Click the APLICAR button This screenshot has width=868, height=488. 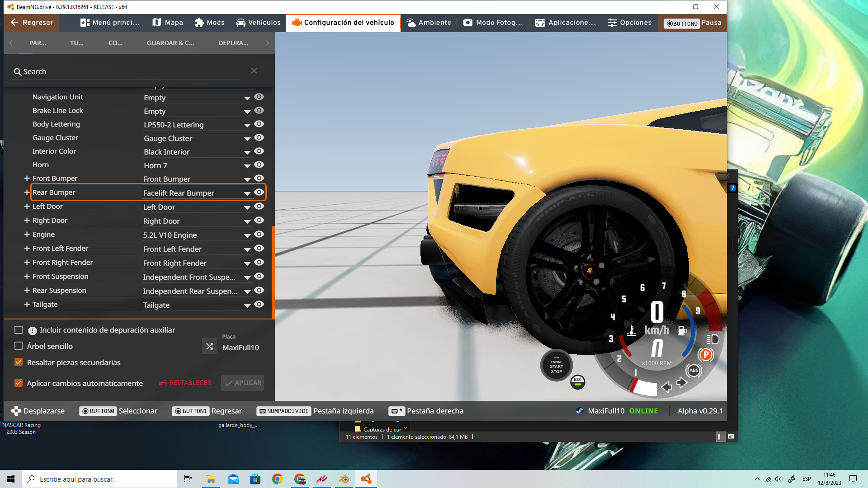(243, 383)
